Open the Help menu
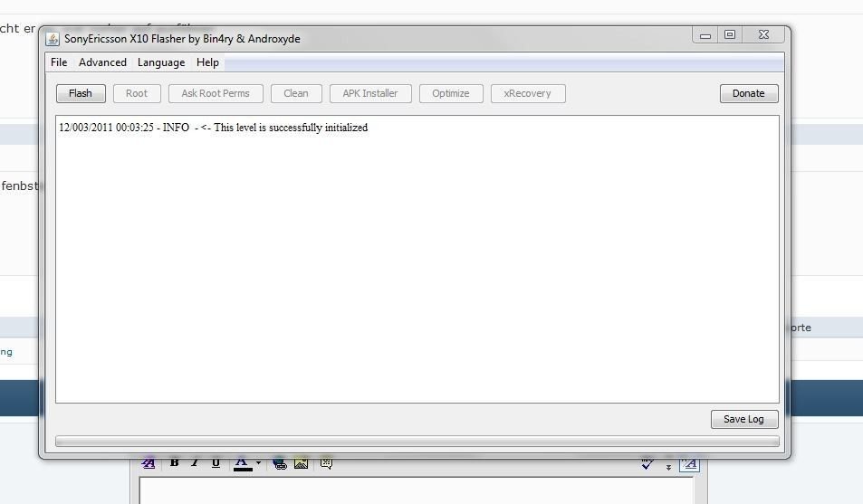Image resolution: width=863 pixels, height=504 pixels. [207, 62]
